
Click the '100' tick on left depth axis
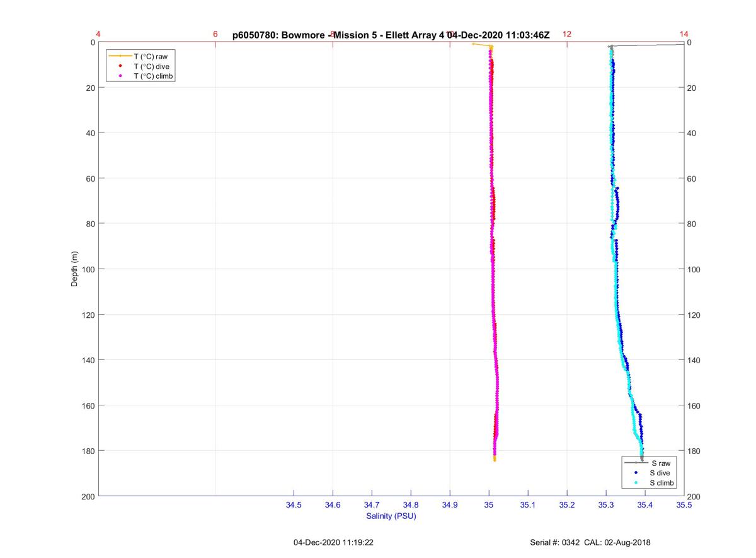click(88, 269)
